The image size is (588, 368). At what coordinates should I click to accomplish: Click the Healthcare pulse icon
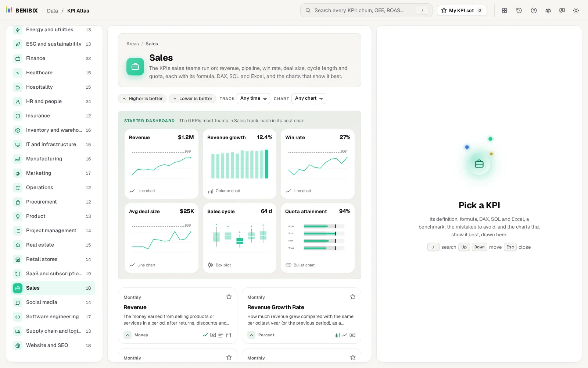pyautogui.click(x=18, y=73)
